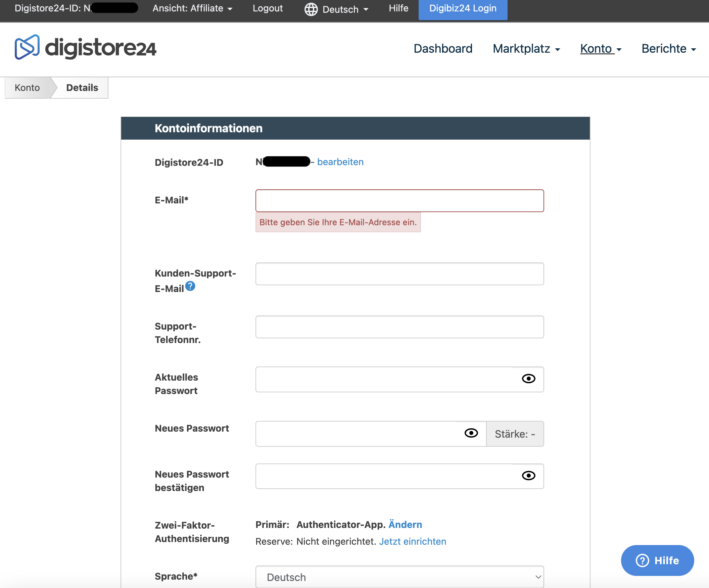Go to the Dashboard page
The height and width of the screenshot is (588, 709).
[x=443, y=49]
